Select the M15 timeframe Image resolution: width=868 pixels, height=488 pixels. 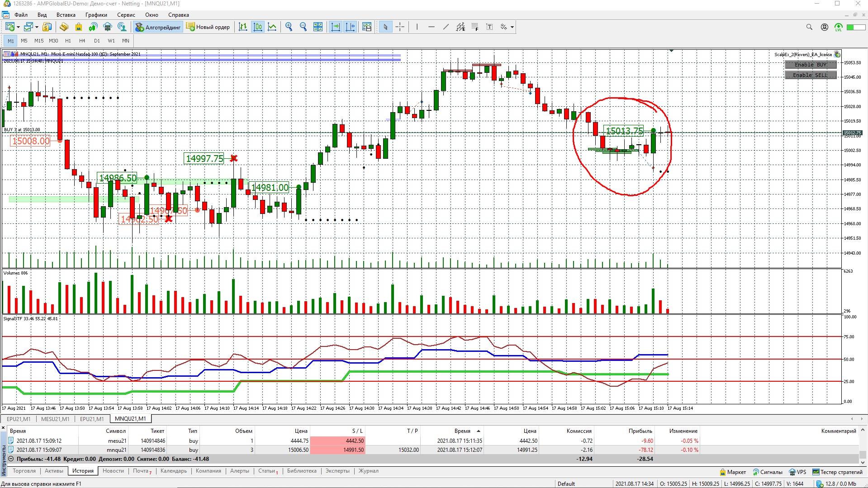coord(39,41)
